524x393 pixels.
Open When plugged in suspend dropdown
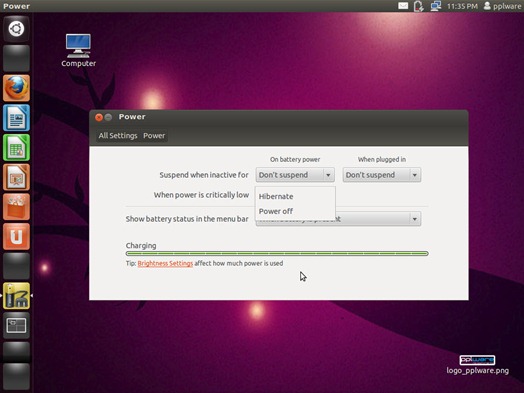[382, 175]
